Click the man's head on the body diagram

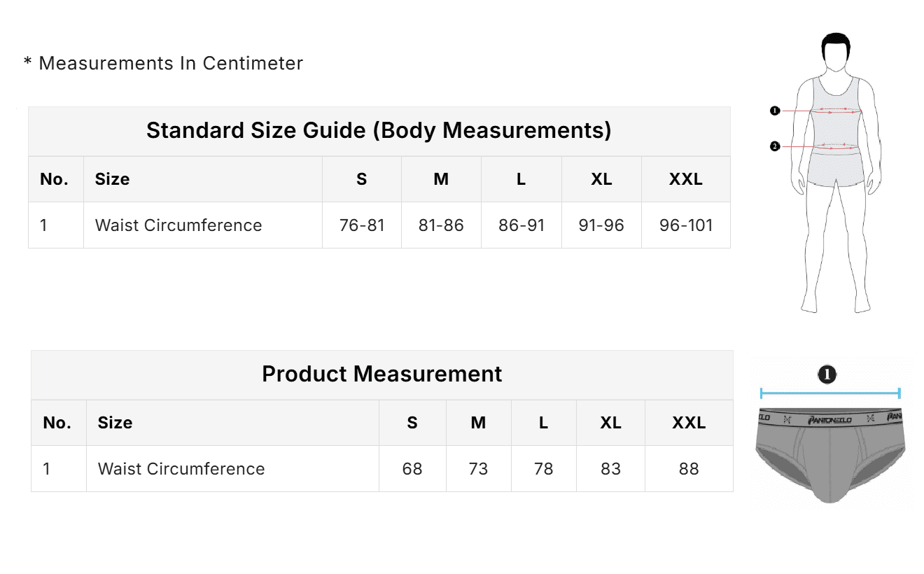[x=836, y=52]
